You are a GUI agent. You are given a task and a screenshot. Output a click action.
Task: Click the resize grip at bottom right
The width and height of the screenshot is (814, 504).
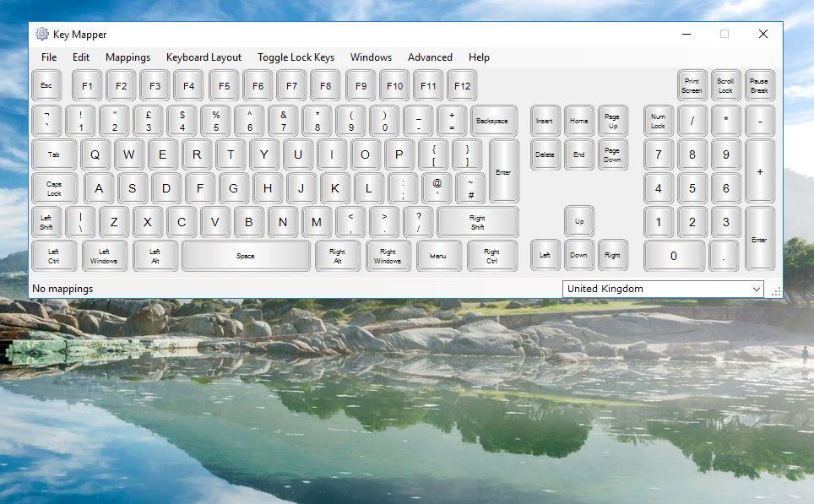(776, 293)
